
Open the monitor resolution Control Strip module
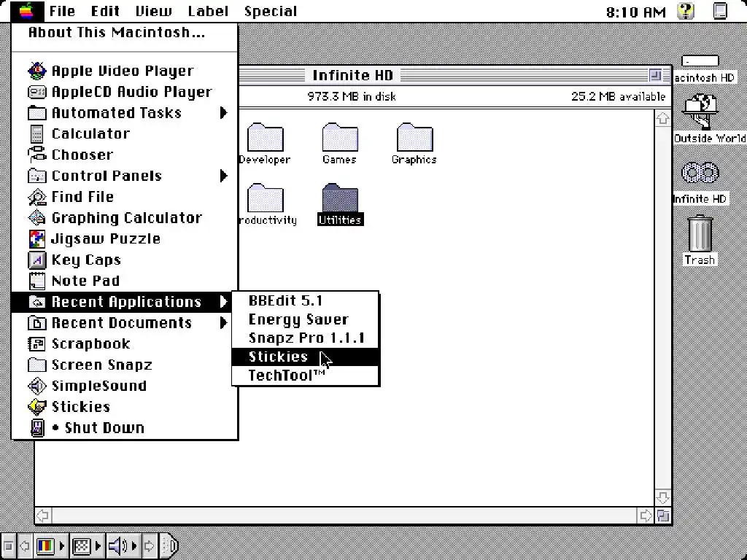86,545
